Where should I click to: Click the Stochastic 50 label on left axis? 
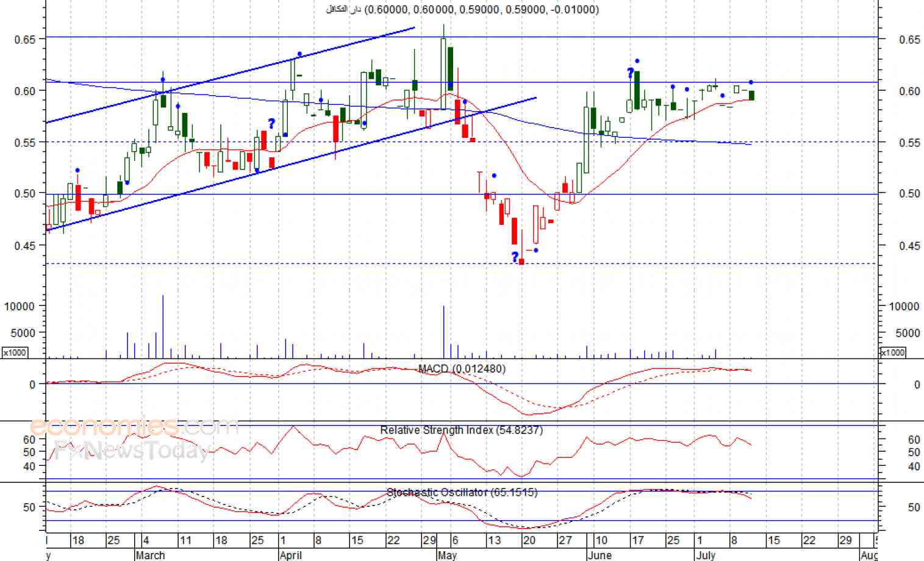[x=29, y=507]
